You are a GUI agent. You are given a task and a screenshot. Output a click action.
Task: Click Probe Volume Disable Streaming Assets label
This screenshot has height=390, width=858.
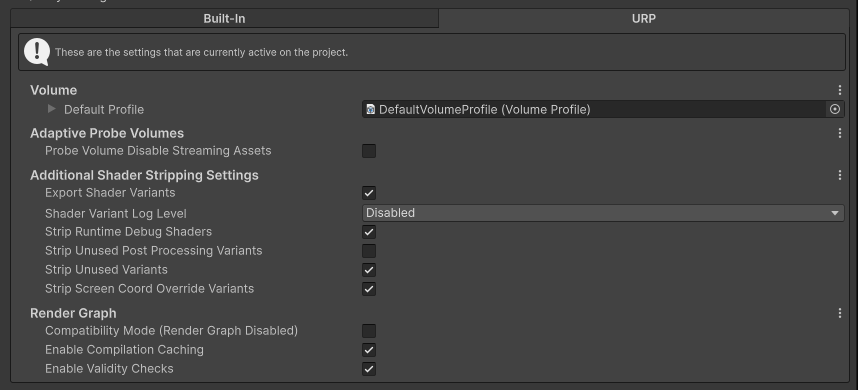click(158, 150)
